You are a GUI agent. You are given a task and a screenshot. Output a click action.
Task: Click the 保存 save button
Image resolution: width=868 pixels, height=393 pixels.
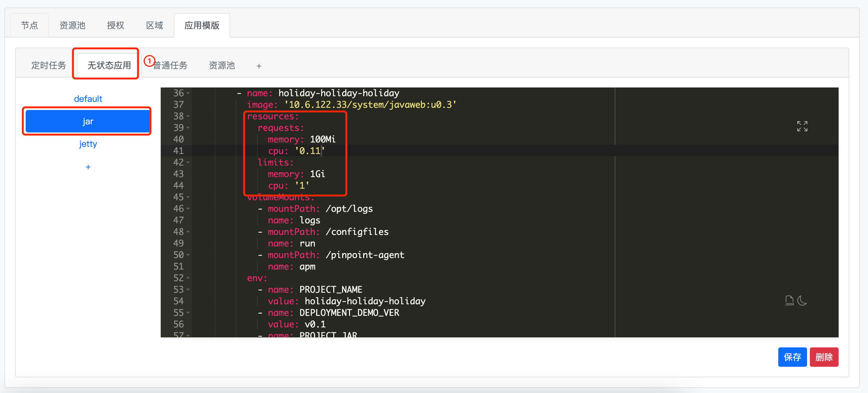[792, 357]
